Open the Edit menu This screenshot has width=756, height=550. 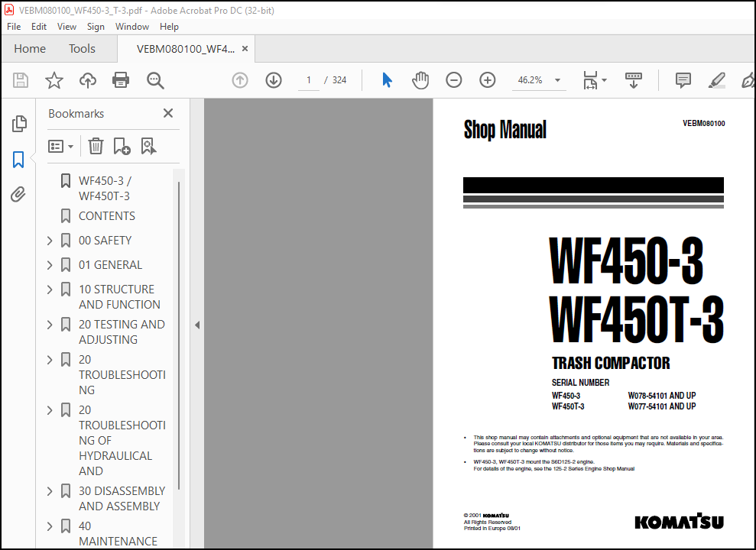(x=38, y=27)
